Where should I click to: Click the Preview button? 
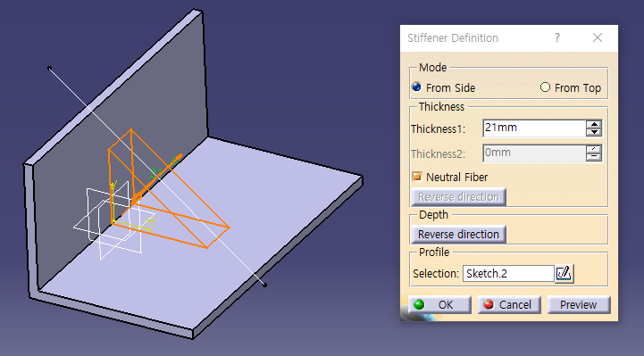pos(579,305)
